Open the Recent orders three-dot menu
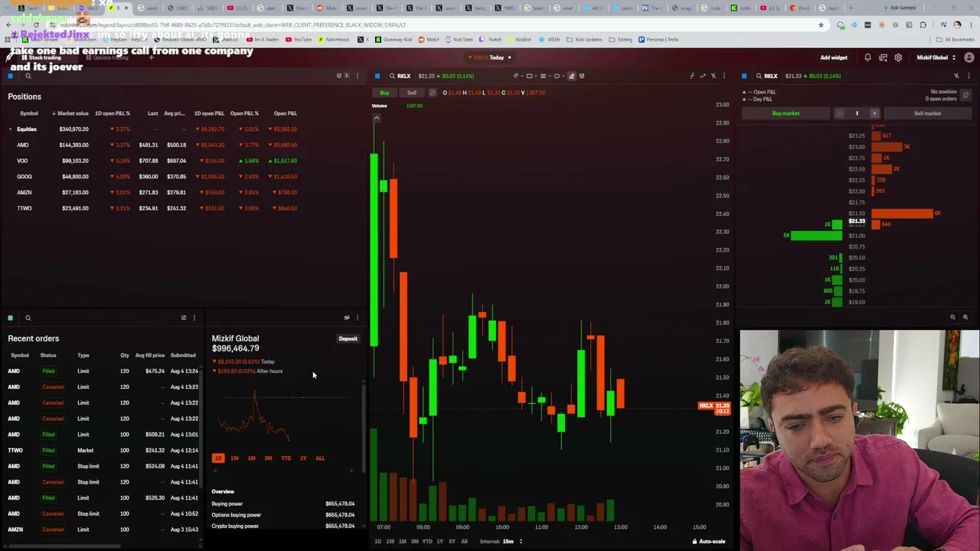Screen dimensions: 980x551 coord(194,318)
